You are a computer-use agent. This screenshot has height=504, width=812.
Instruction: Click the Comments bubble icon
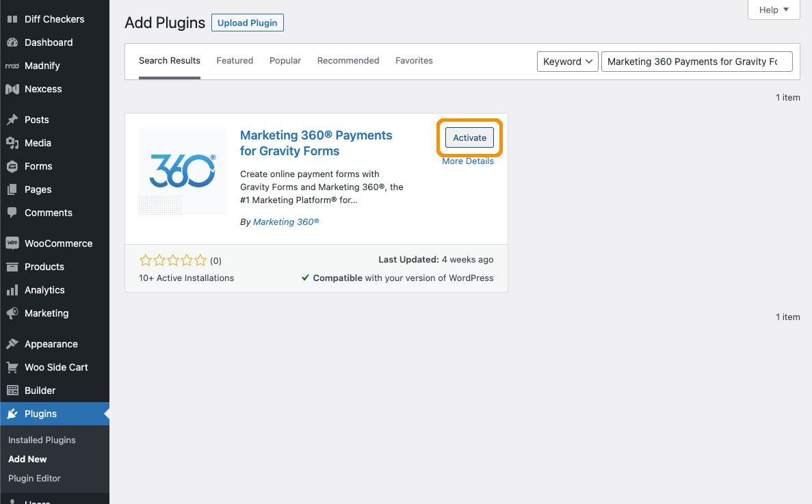[12, 213]
